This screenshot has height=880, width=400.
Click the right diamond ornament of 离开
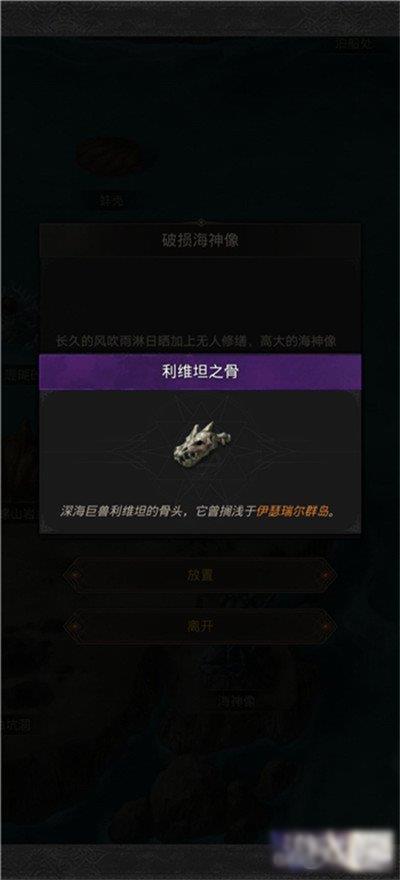click(326, 626)
